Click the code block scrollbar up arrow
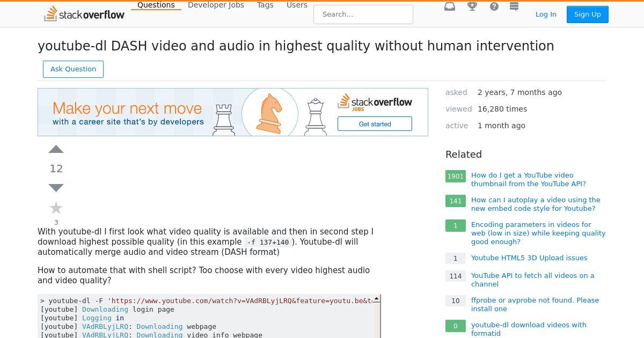The height and width of the screenshot is (338, 644). pos(377,298)
